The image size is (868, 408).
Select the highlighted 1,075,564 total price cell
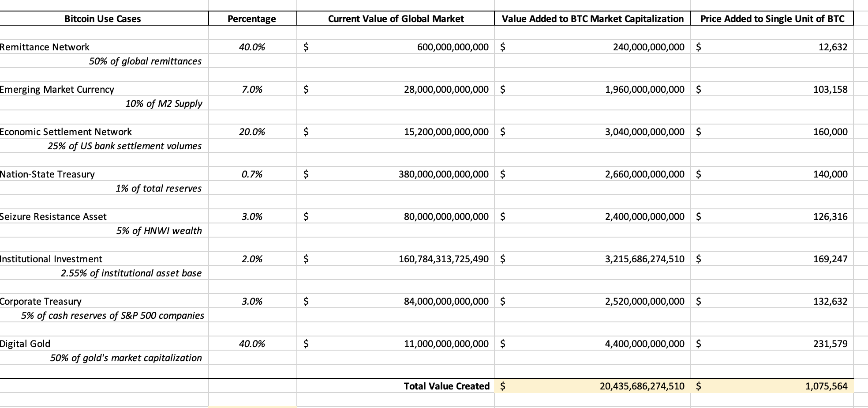coord(772,386)
